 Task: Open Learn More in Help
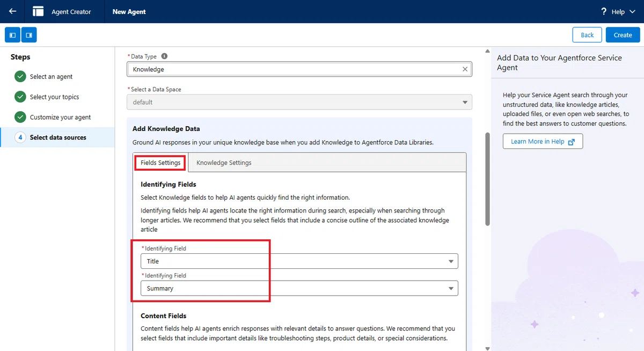coord(543,141)
